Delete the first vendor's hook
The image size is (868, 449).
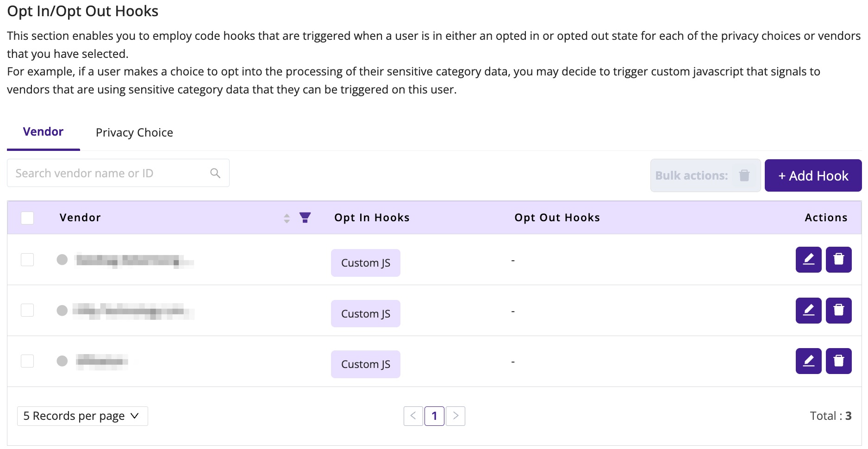[838, 260]
